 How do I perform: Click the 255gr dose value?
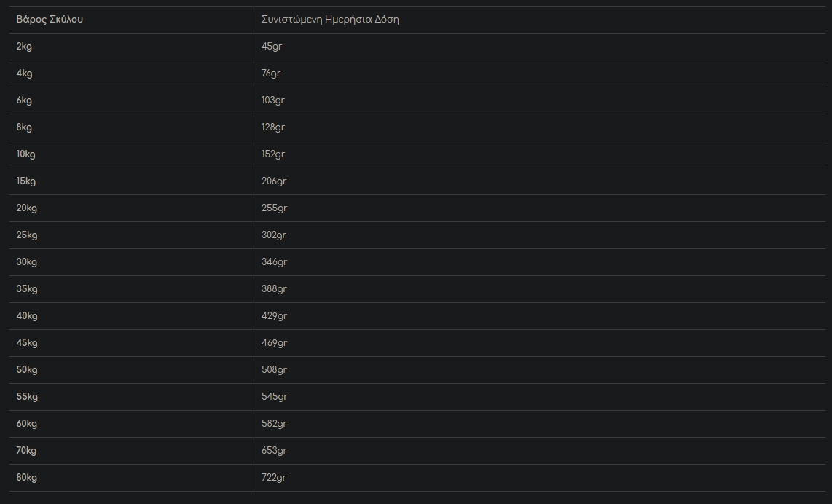tap(274, 208)
